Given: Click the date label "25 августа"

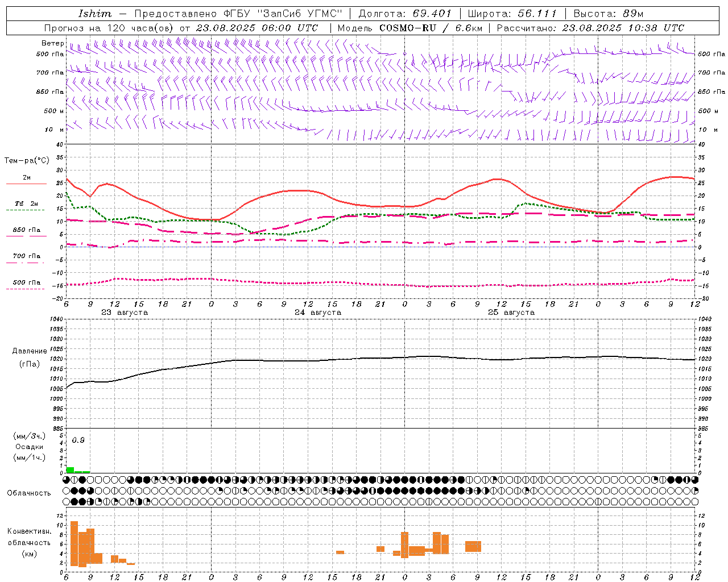Looking at the screenshot, I should [x=511, y=313].
